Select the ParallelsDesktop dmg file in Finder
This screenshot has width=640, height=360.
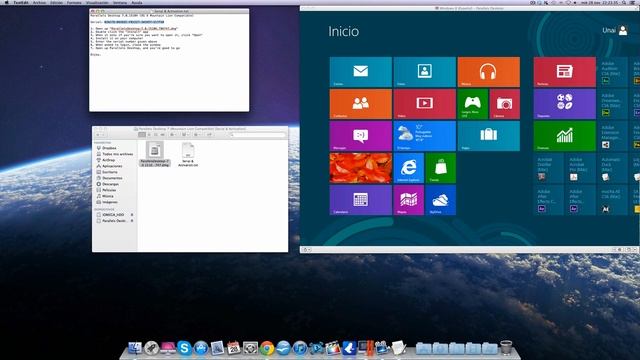[155, 154]
